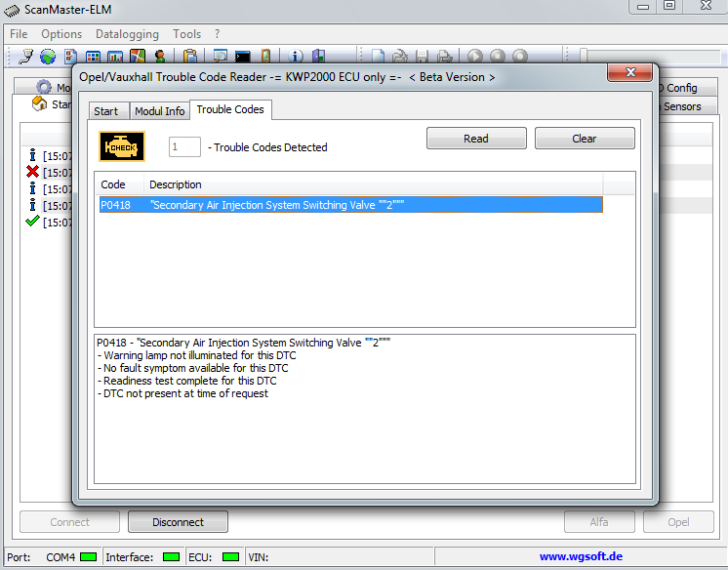Click the document report toolbar icon
Image resolution: width=728 pixels, height=570 pixels.
[70, 57]
